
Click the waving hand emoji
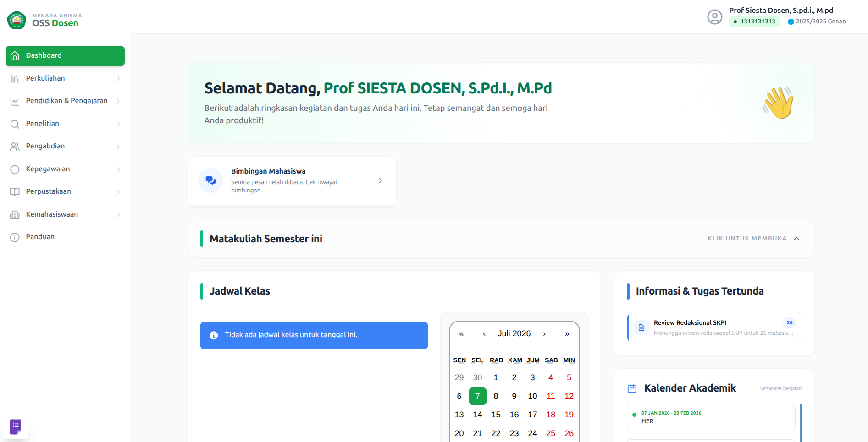click(x=778, y=103)
